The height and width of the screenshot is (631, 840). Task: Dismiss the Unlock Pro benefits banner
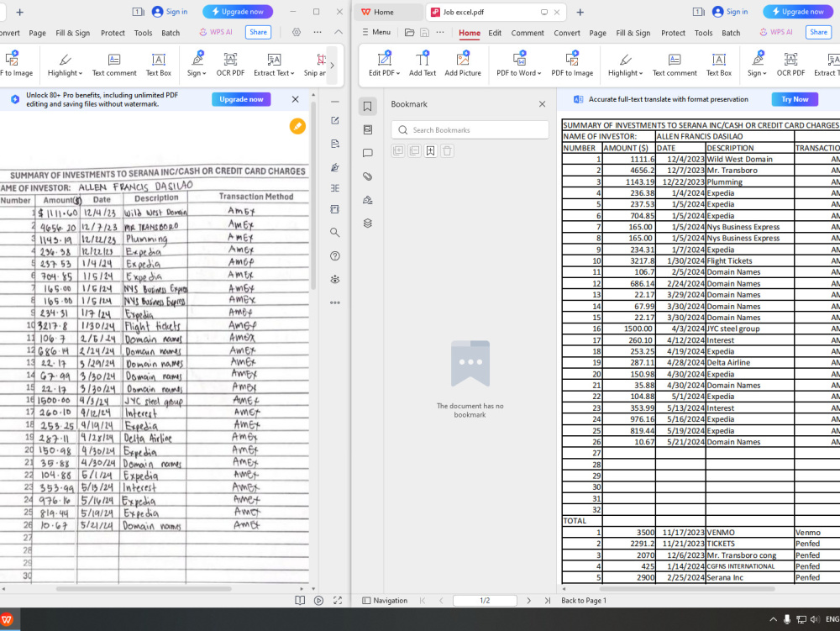pyautogui.click(x=295, y=99)
